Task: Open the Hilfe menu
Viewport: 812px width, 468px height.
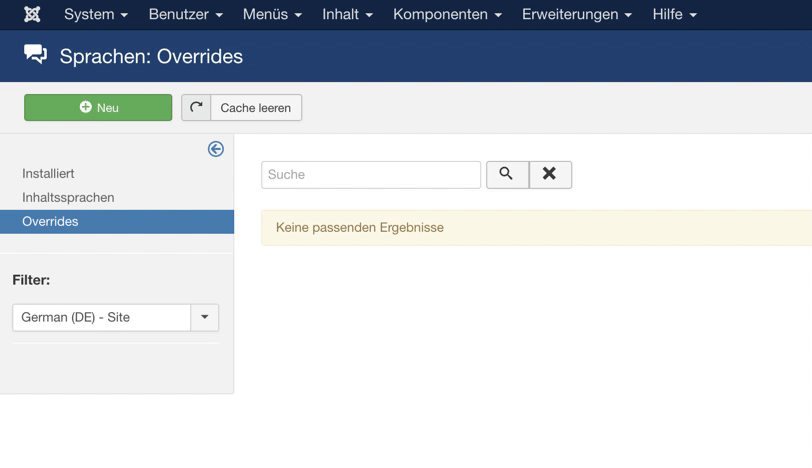Action: point(674,14)
